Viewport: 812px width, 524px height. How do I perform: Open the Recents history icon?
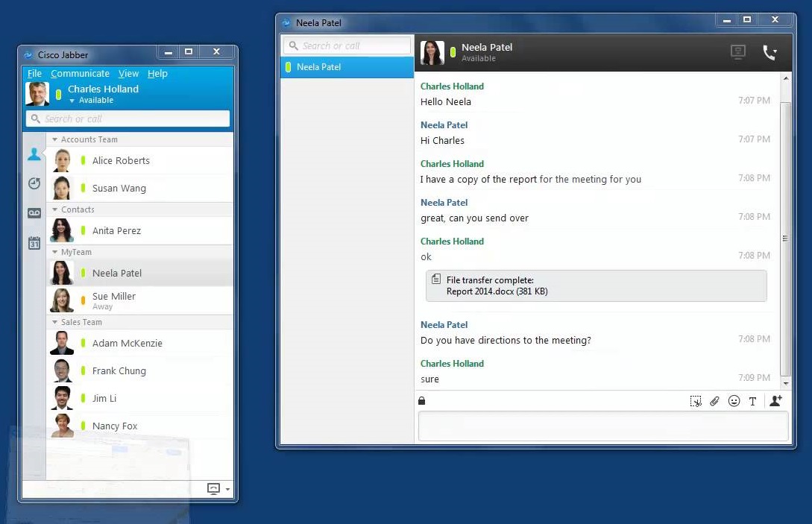click(x=34, y=183)
